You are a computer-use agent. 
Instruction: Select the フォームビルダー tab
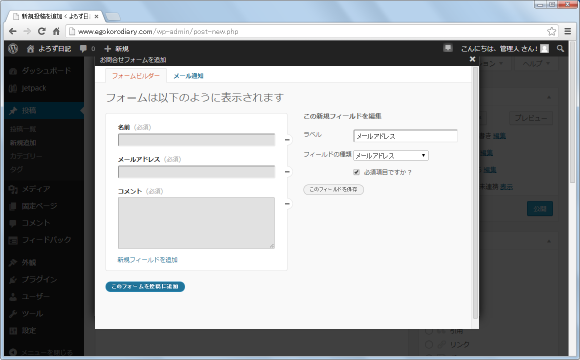pos(136,76)
